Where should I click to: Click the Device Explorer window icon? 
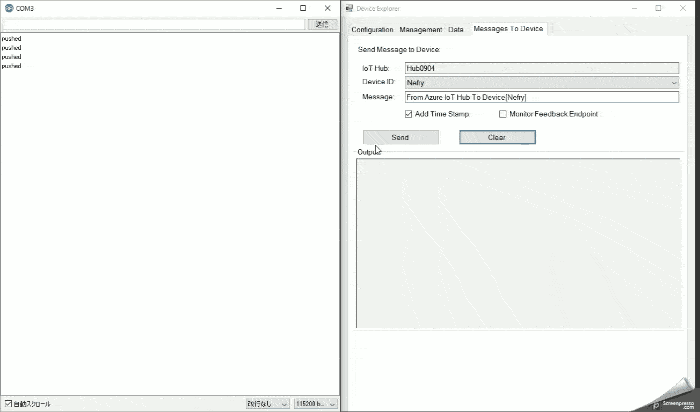pos(349,8)
